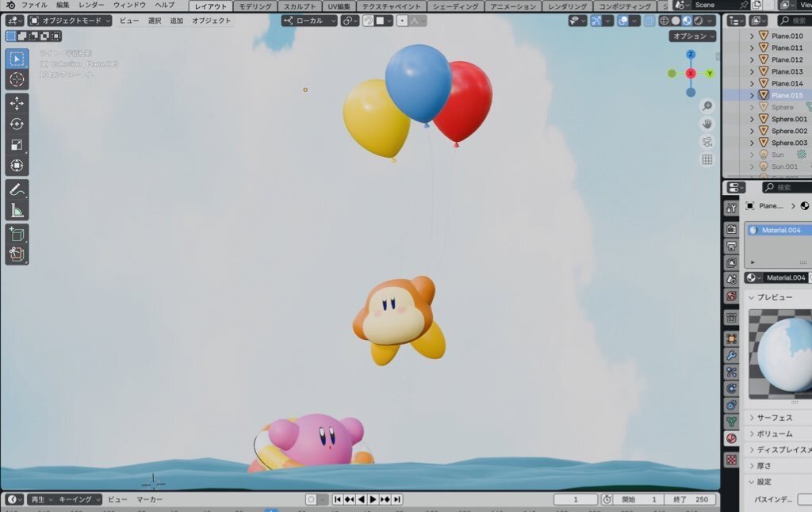Viewport: 812px width, 512px height.
Task: Choose the Annotate pencil tool
Action: pos(17,189)
